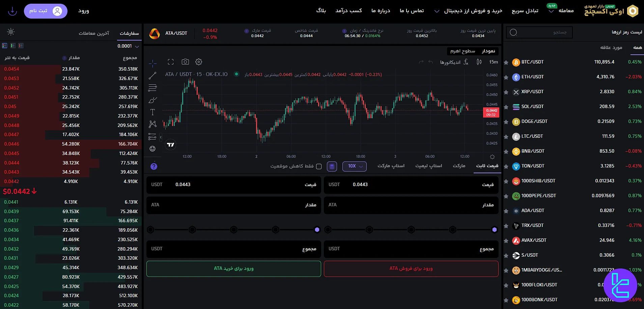The width and height of the screenshot is (644, 309).
Task: Click the chart screenshot camera icon
Action: click(x=185, y=62)
